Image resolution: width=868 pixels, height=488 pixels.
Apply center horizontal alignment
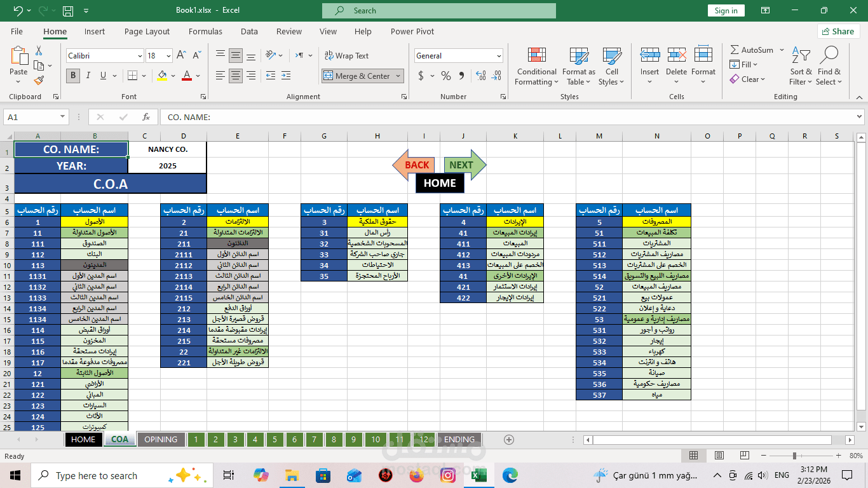point(236,76)
